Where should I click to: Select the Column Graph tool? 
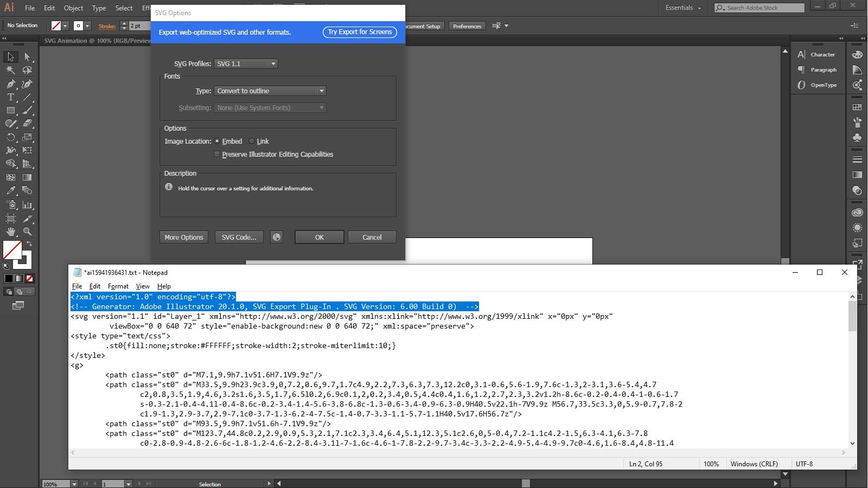click(27, 205)
